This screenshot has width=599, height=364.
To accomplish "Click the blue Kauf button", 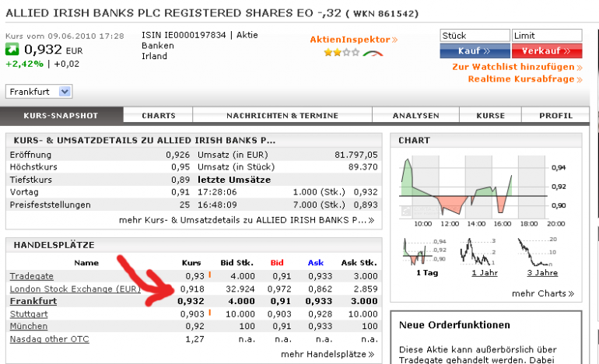I will [475, 51].
